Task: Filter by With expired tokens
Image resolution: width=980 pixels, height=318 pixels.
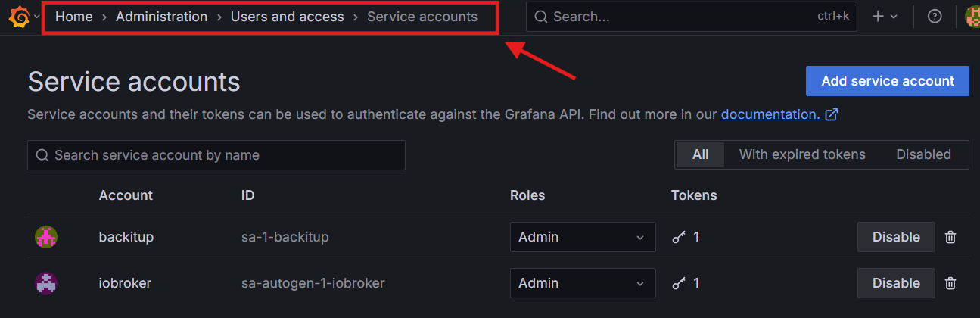Action: (x=802, y=154)
